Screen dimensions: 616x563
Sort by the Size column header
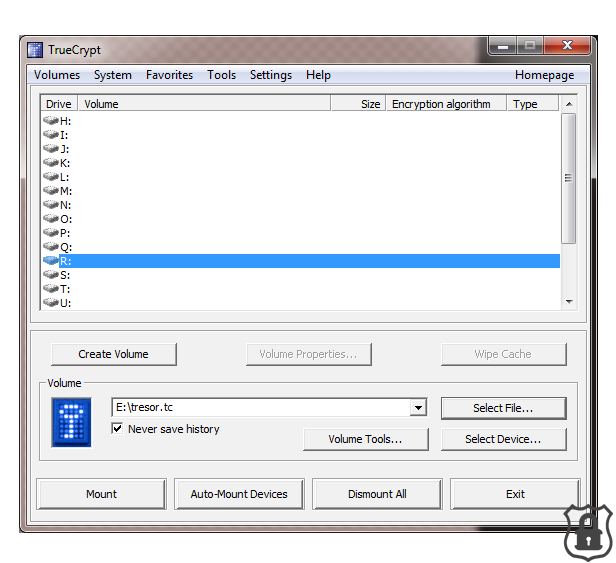point(358,104)
